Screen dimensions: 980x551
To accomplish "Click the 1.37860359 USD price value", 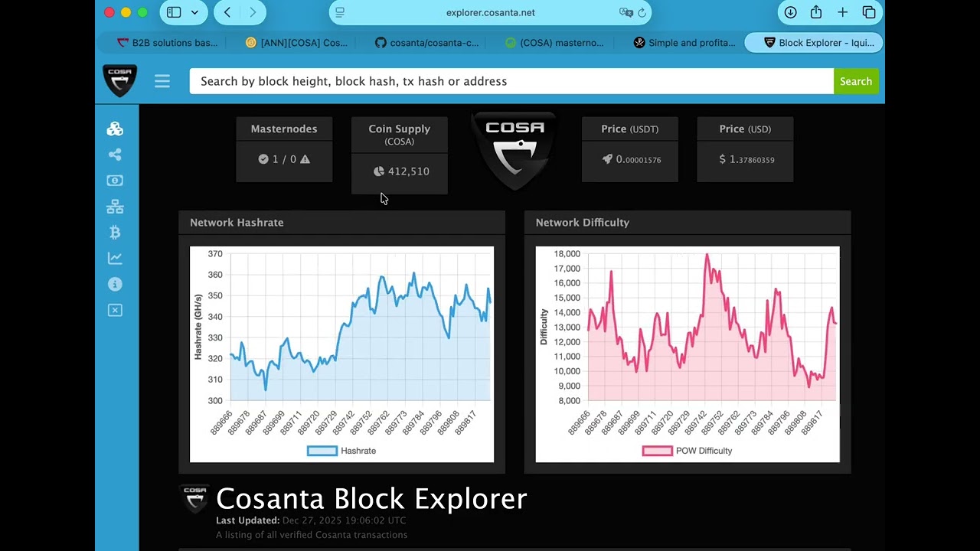I will point(752,159).
